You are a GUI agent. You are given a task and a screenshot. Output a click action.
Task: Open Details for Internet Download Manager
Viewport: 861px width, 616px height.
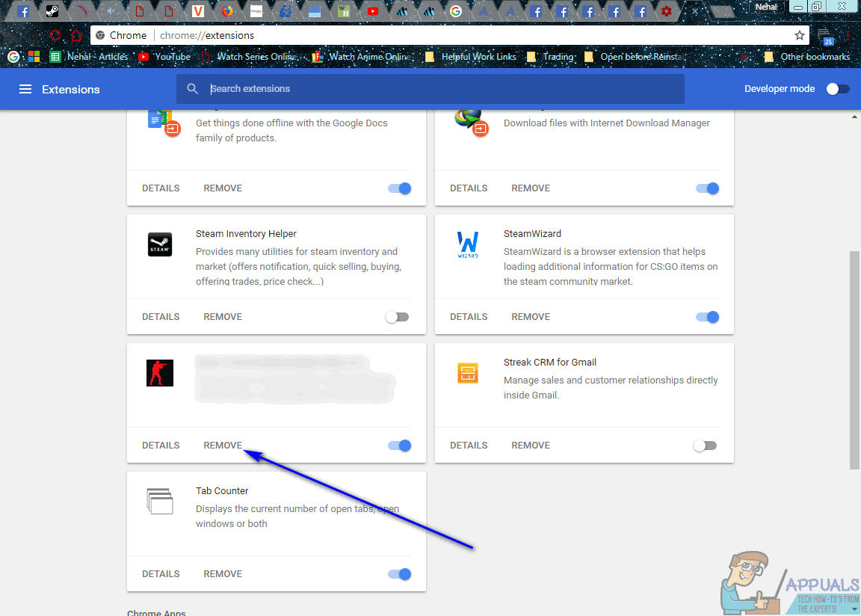pyautogui.click(x=469, y=188)
